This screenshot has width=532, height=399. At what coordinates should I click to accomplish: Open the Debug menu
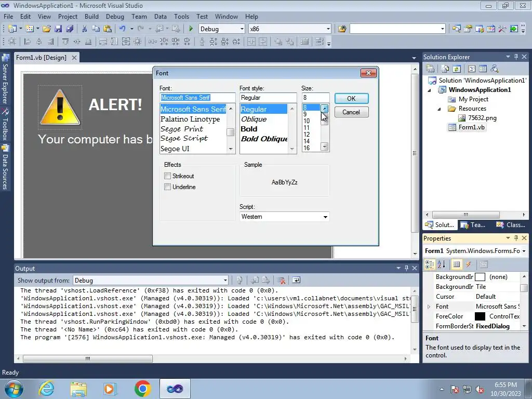[x=115, y=16]
